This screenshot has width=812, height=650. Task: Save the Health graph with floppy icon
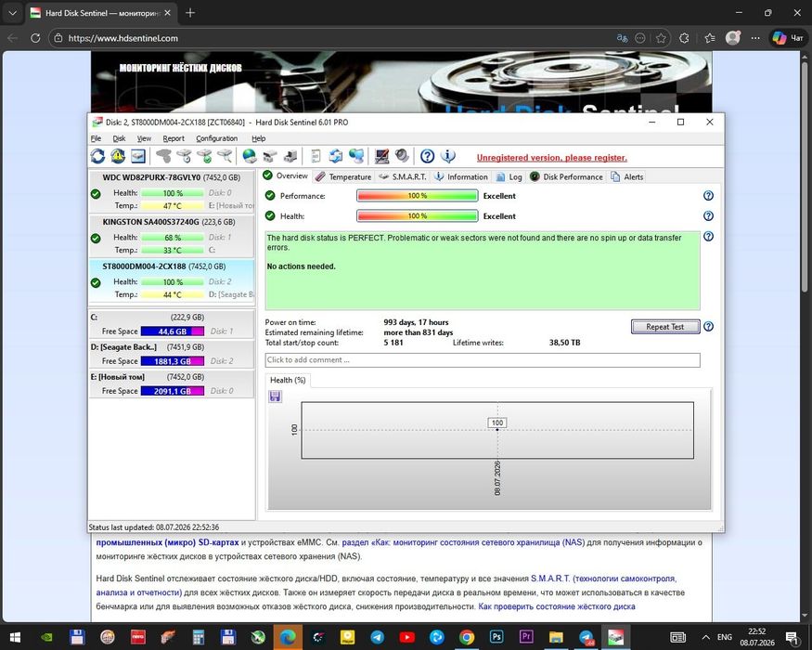click(275, 396)
